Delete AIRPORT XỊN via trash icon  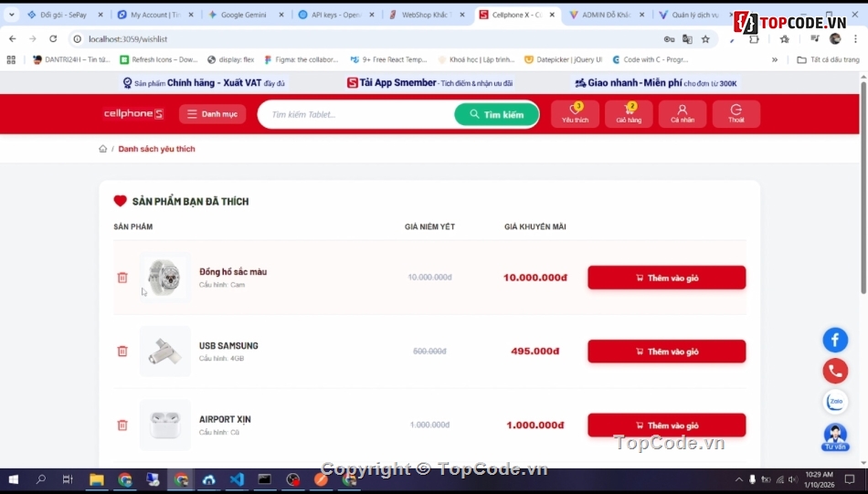click(122, 425)
